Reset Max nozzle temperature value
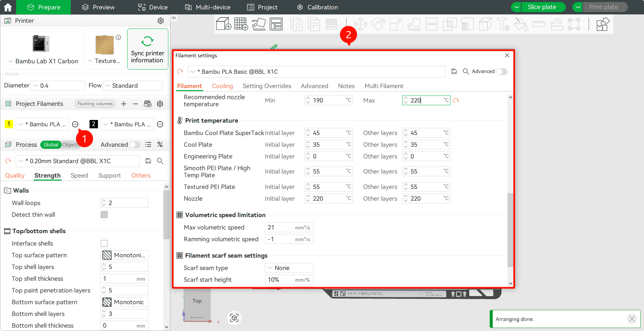The width and height of the screenshot is (644, 331). click(456, 100)
